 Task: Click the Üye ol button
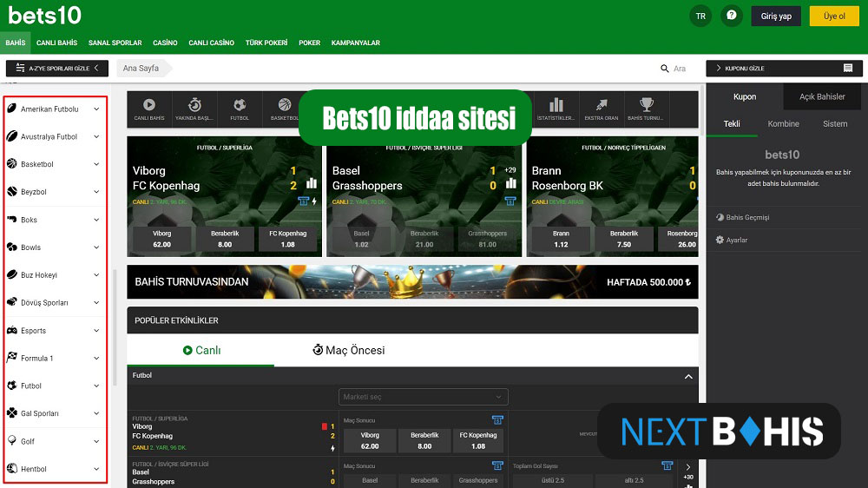[x=834, y=16]
